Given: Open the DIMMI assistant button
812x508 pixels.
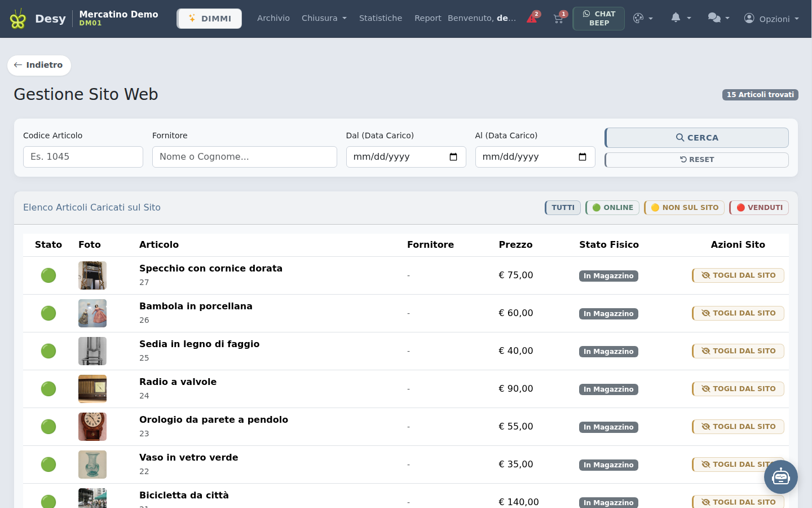Looking at the screenshot, I should [x=209, y=19].
